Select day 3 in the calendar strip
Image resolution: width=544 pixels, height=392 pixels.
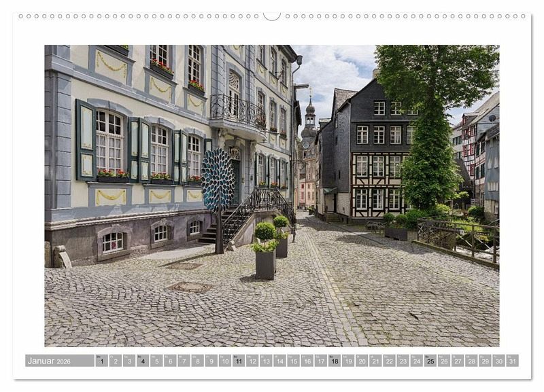[129, 361]
